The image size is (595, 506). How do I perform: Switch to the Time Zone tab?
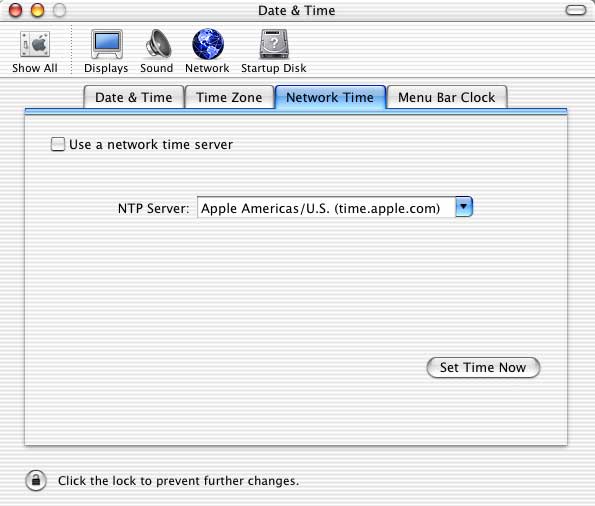pos(229,98)
